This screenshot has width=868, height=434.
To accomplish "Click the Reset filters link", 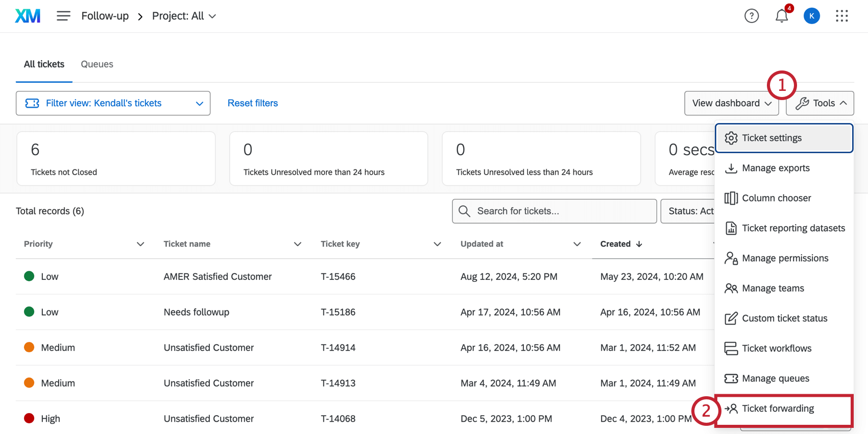I will (x=253, y=103).
